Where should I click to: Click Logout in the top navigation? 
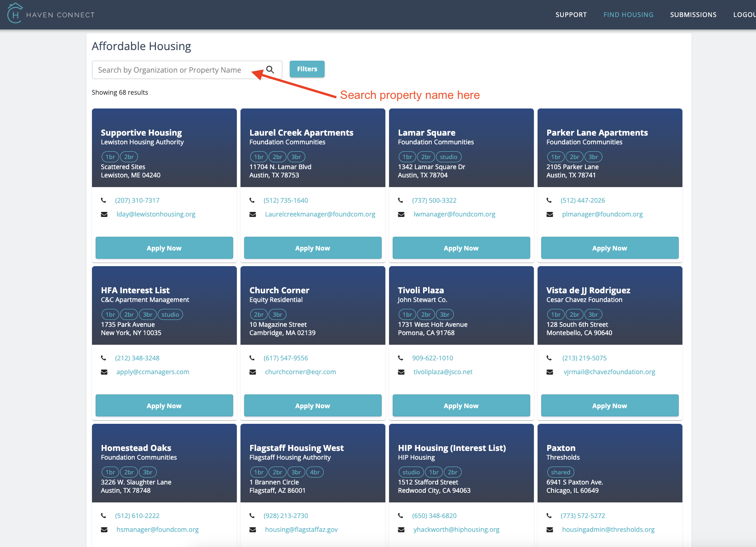point(745,15)
